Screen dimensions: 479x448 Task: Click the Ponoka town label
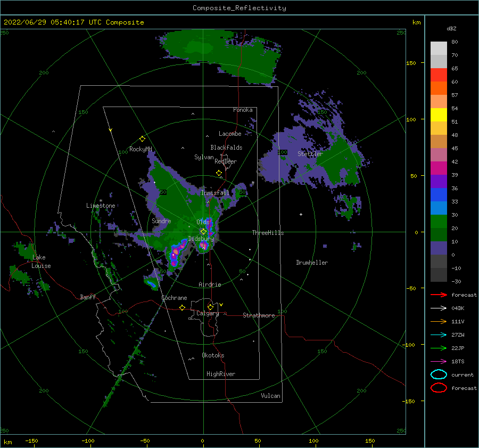[x=243, y=110]
